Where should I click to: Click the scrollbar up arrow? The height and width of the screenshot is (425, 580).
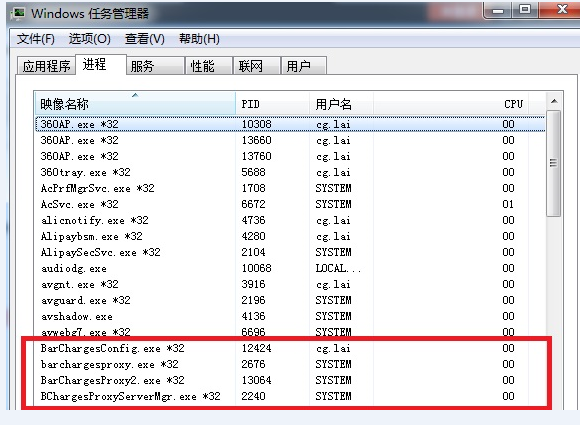click(x=554, y=101)
